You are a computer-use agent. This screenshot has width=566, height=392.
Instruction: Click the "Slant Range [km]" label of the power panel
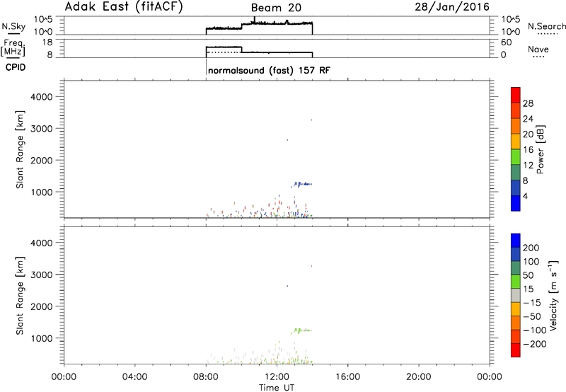point(20,149)
